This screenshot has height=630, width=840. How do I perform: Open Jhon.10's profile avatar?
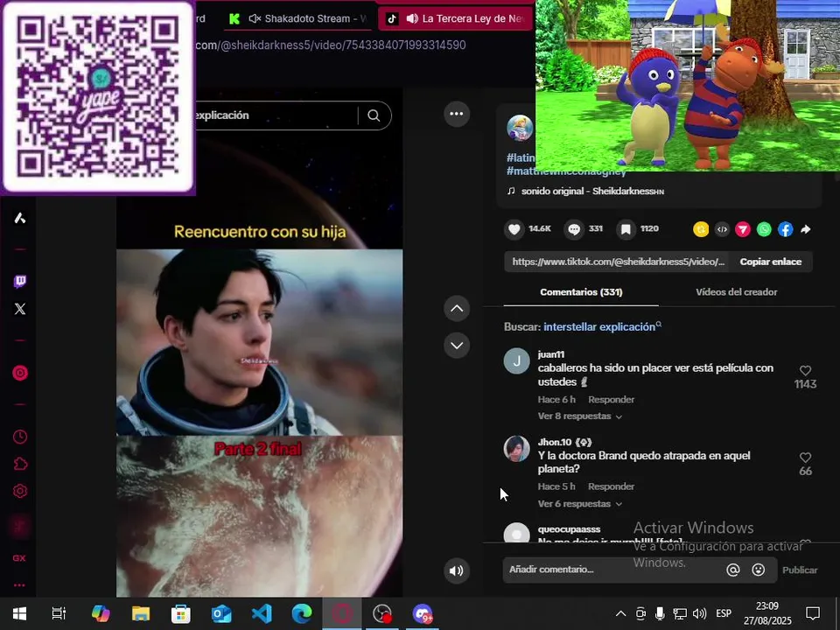point(516,448)
